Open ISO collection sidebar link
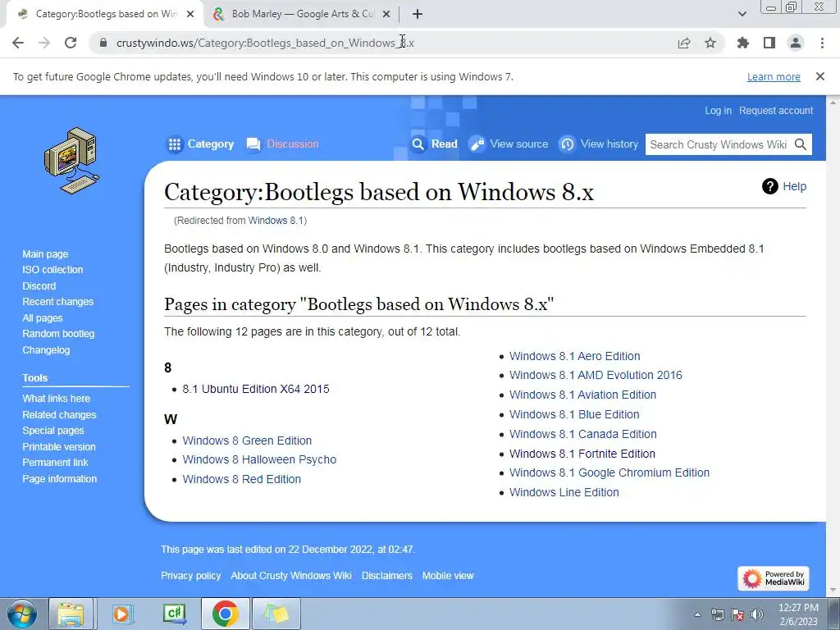Viewport: 840px width, 630px height. [52, 269]
